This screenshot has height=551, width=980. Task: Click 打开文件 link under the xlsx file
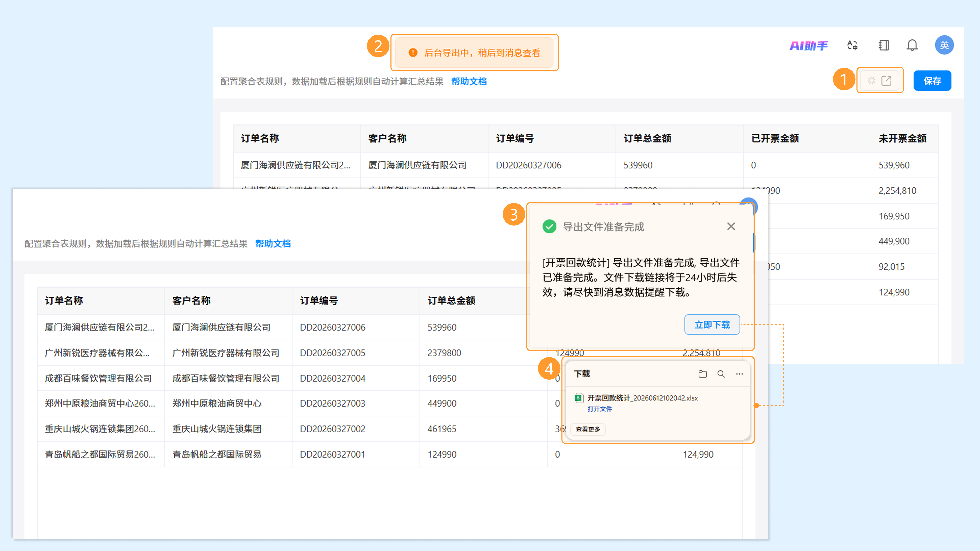[600, 409]
